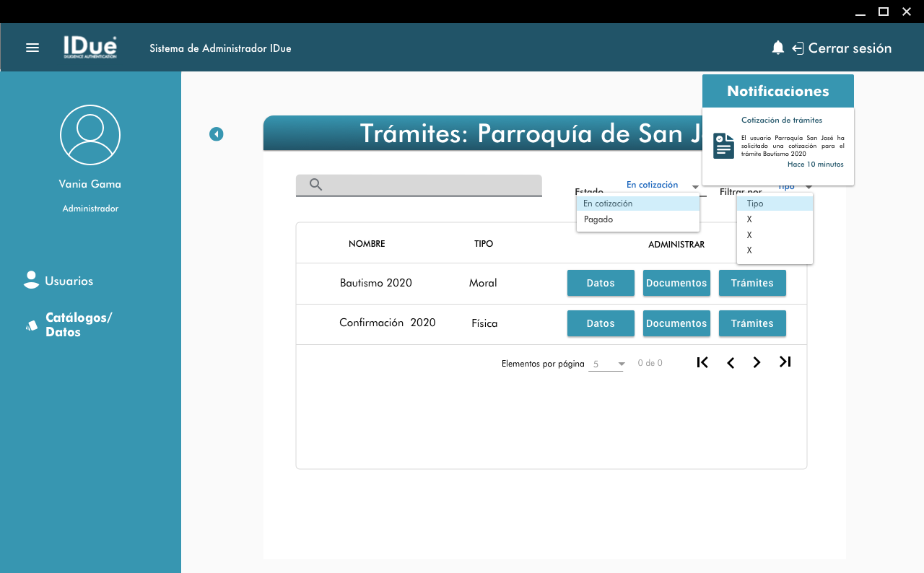Screen dimensions: 924x573
Task: Open the Elementos por página dropdown
Action: [x=621, y=364]
